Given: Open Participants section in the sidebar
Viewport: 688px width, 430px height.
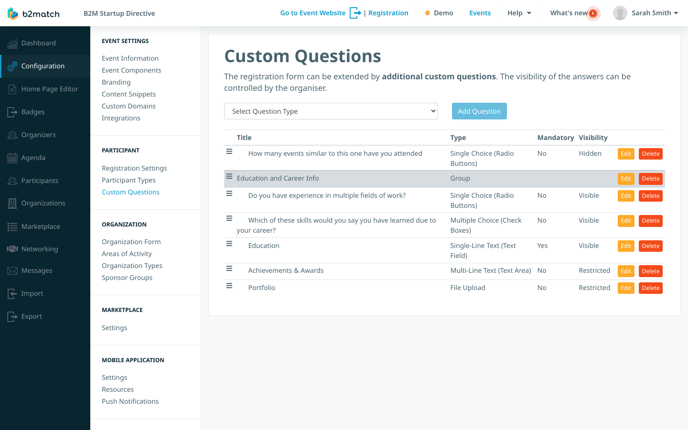Looking at the screenshot, I should 39,181.
